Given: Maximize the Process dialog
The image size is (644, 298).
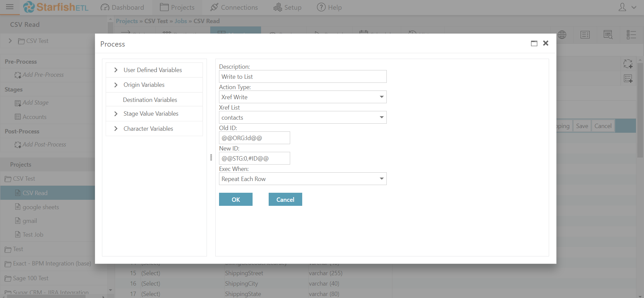Looking at the screenshot, I should (534, 43).
